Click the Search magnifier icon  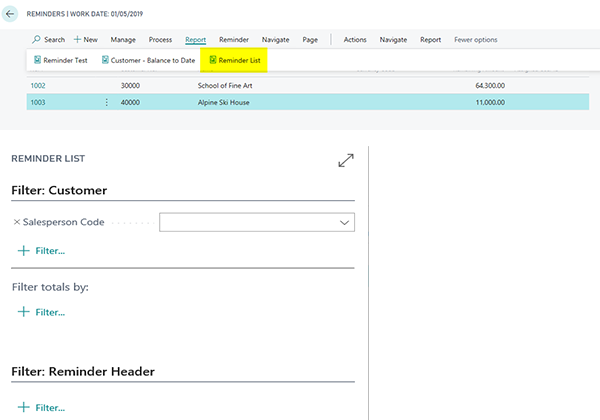point(37,40)
